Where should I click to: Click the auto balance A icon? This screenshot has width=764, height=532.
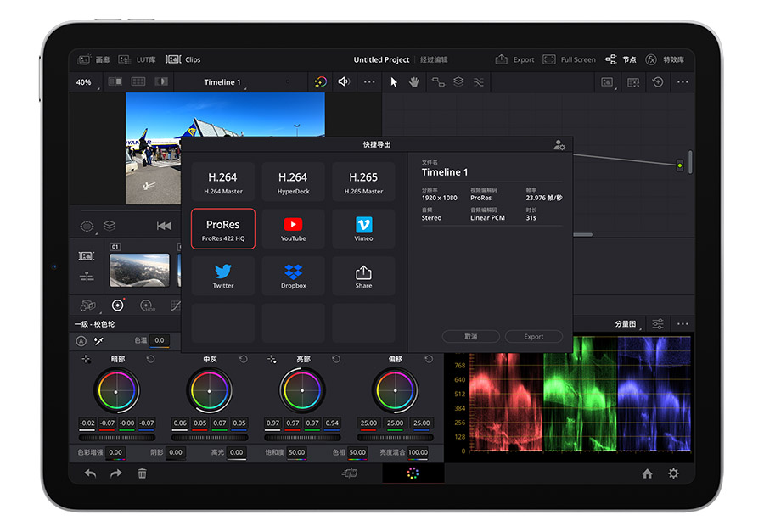(x=81, y=341)
